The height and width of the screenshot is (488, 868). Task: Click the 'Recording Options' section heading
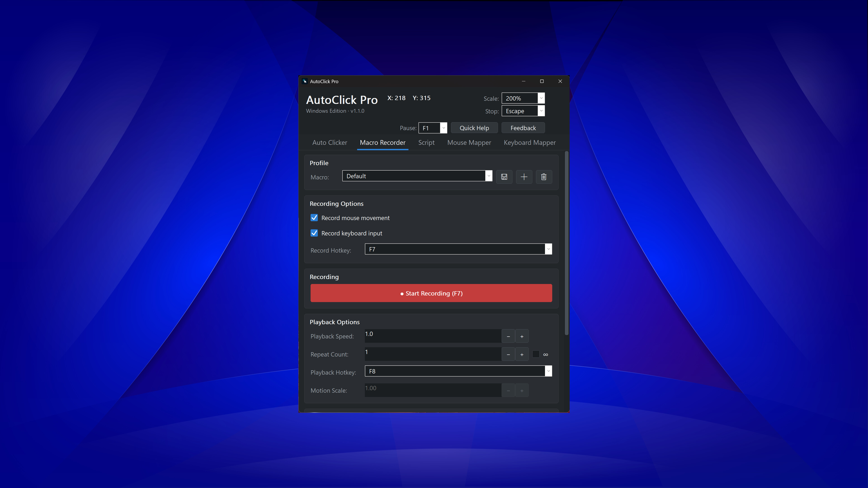[336, 204]
